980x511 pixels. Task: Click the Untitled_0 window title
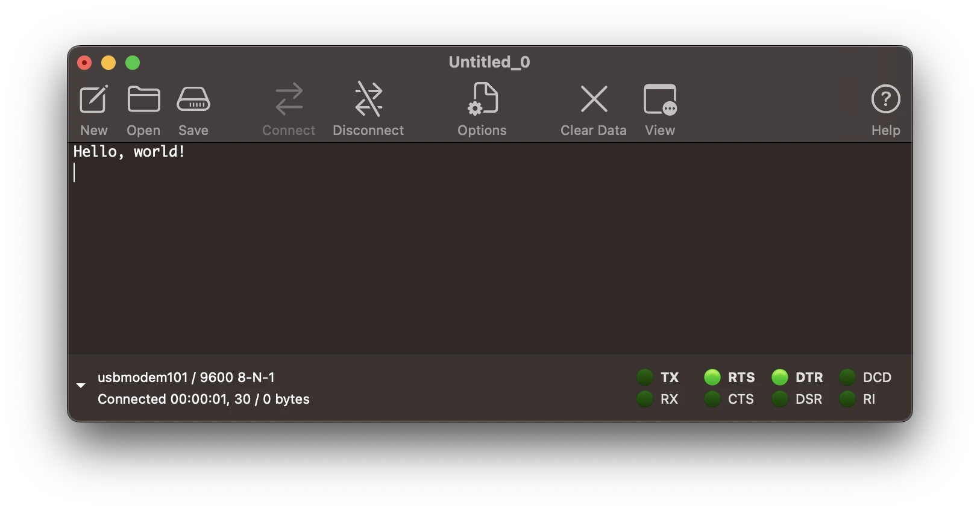pos(489,62)
